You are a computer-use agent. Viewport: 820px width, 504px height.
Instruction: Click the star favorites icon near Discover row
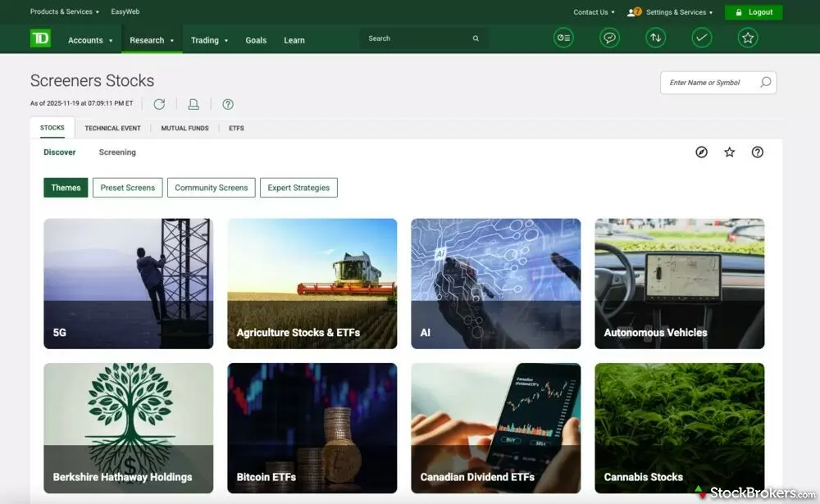(730, 152)
